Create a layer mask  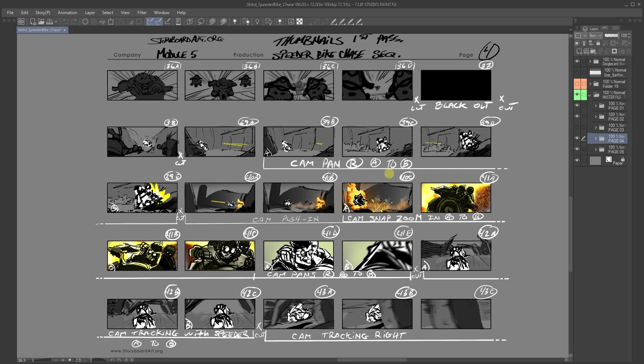pyautogui.click(x=614, y=51)
